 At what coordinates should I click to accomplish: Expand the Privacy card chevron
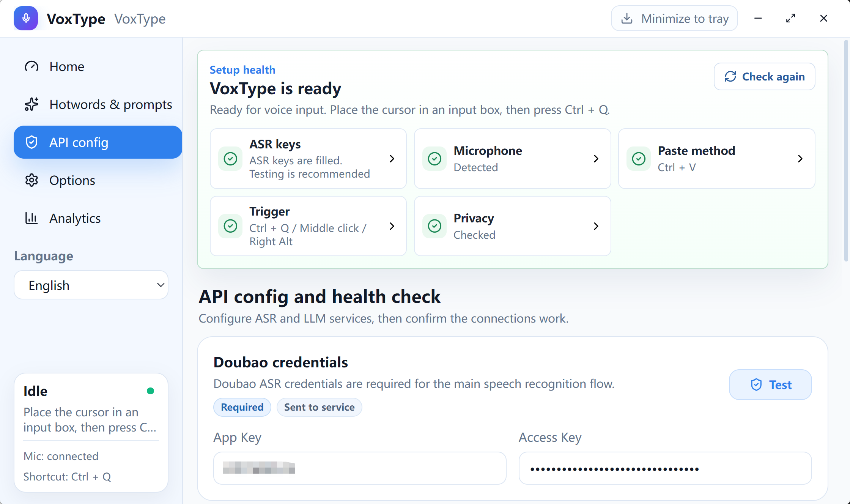tap(596, 226)
